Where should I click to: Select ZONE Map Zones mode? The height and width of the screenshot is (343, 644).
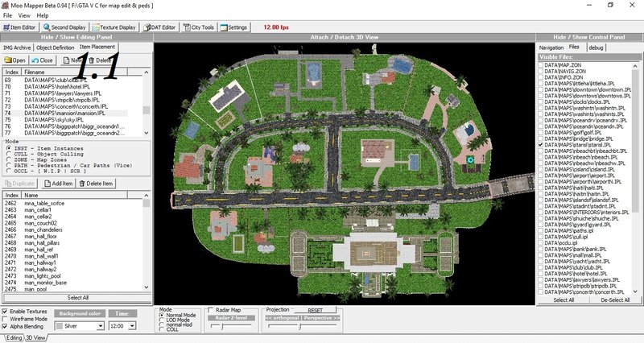click(9, 159)
